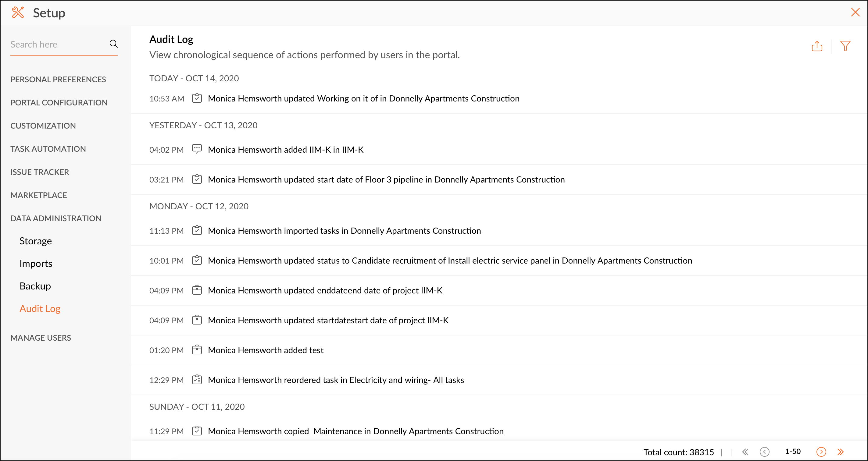Go to next page arrow in pagination
Image resolution: width=868 pixels, height=461 pixels.
pyautogui.click(x=821, y=452)
